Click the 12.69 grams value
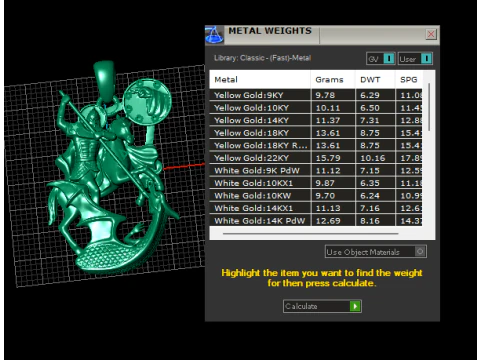The height and width of the screenshot is (360, 480). point(328,221)
